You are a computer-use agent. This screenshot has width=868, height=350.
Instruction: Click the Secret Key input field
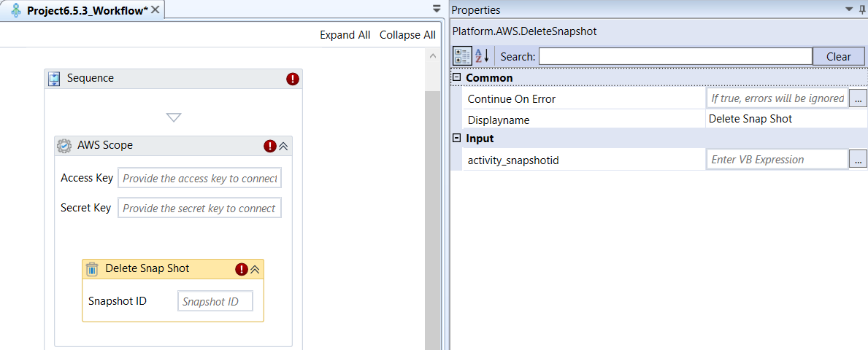[x=200, y=209]
